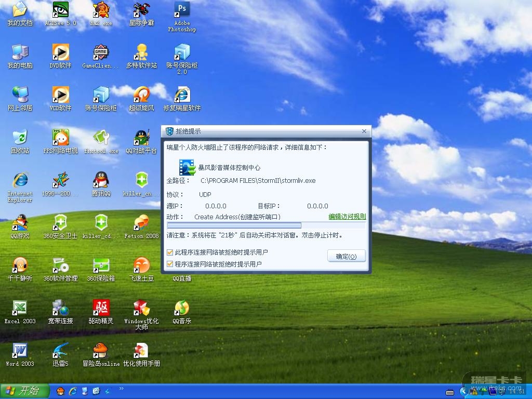Screen dimensions: 532x399
Task: Expand the quick launch overflow chevron
Action: (122, 389)
